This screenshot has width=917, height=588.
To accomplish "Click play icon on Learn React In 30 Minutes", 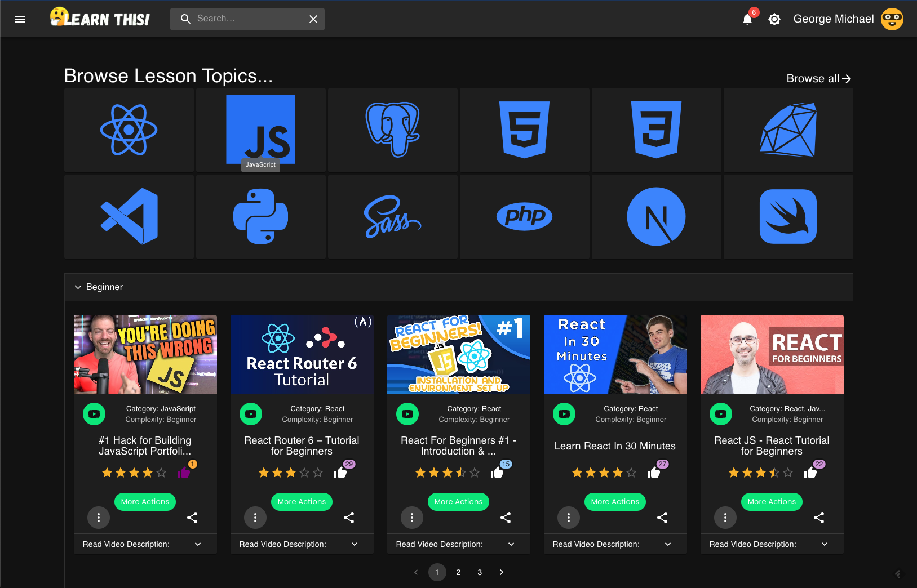I will click(564, 414).
